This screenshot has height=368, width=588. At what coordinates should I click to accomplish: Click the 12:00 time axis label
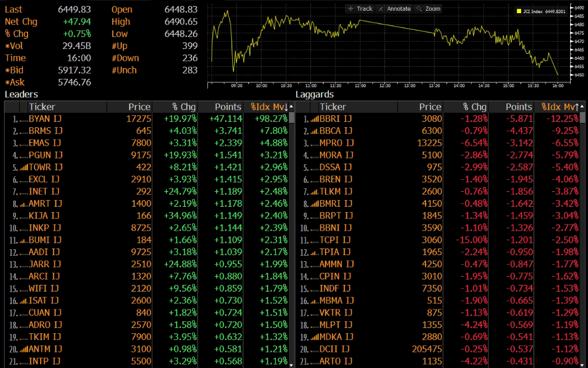point(360,85)
